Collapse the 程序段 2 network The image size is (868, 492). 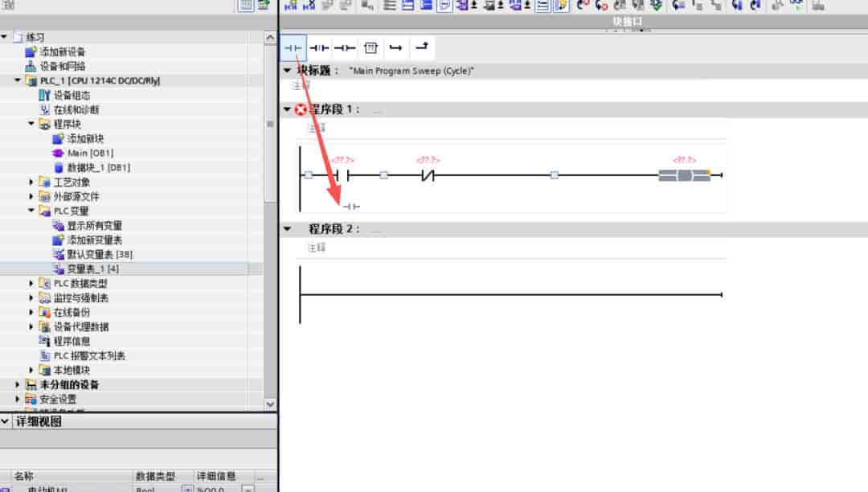(287, 228)
